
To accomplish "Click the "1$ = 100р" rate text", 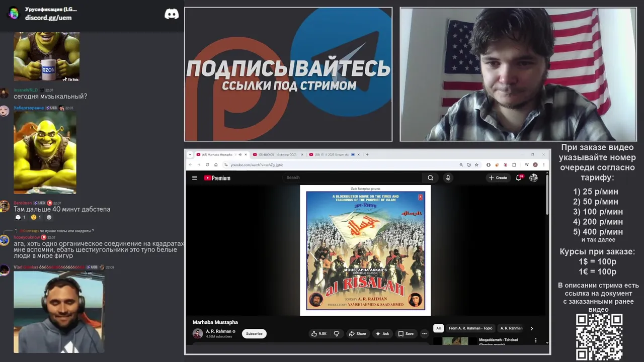I will point(597,262).
